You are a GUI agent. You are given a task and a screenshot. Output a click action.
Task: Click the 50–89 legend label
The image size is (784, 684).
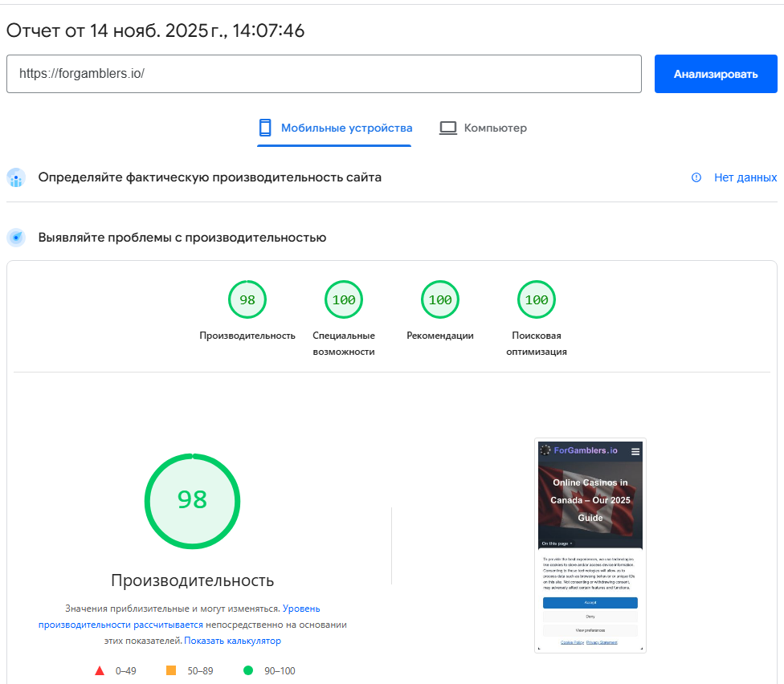201,671
